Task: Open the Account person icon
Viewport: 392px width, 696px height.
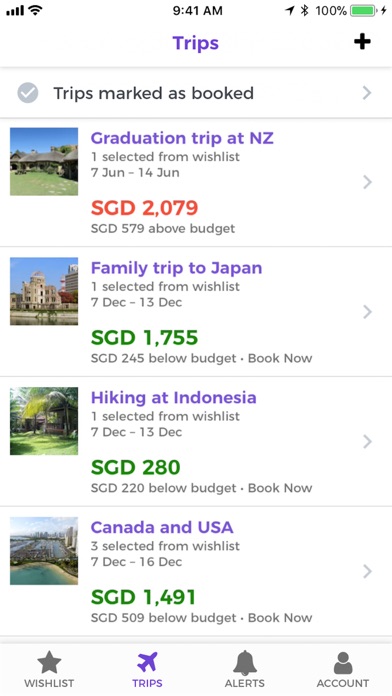Action: [x=343, y=663]
